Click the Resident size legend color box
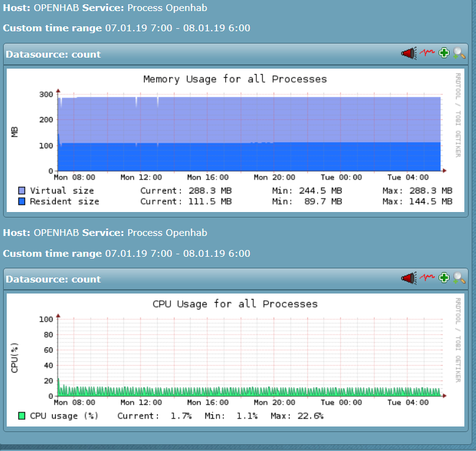476x451 pixels. coord(21,202)
